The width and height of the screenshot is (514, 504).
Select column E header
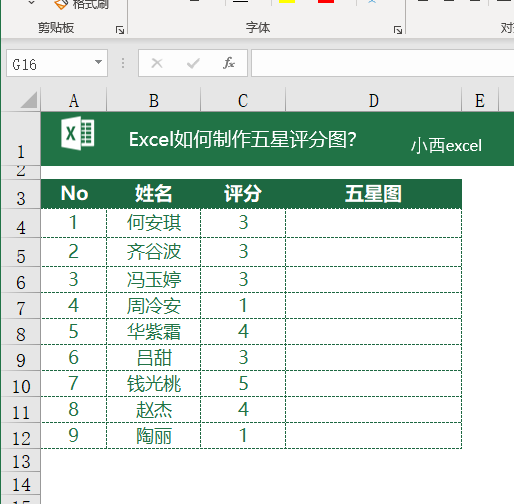click(480, 100)
